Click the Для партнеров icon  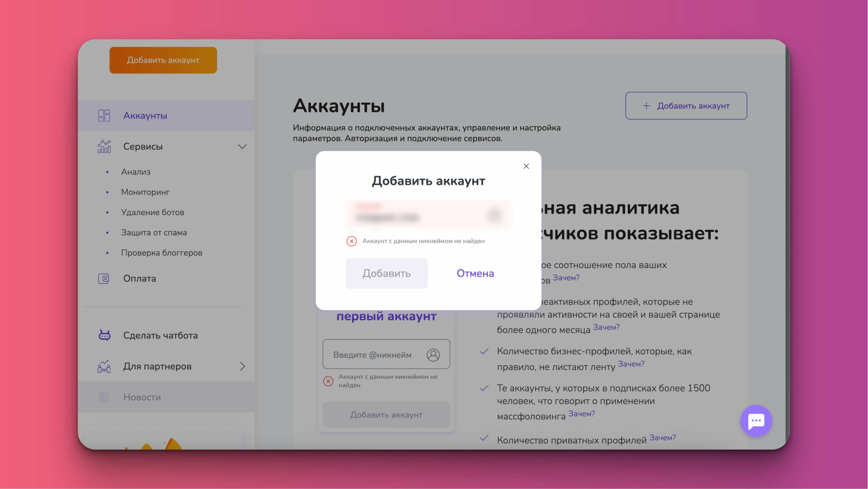(104, 366)
